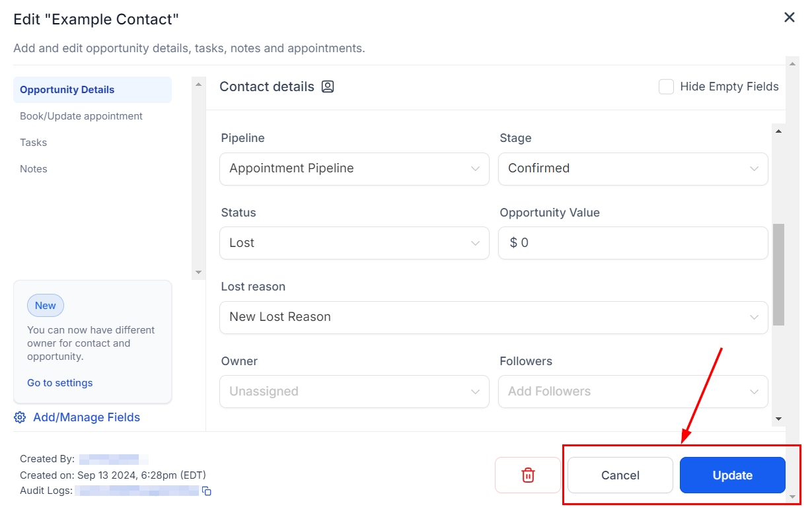Image resolution: width=812 pixels, height=517 pixels.
Task: Follow the Go to settings link
Action: [60, 383]
